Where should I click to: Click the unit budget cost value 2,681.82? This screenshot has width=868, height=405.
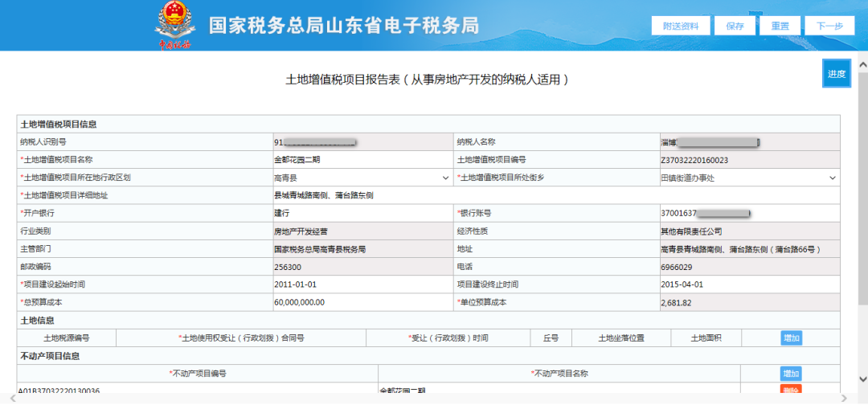(747, 302)
